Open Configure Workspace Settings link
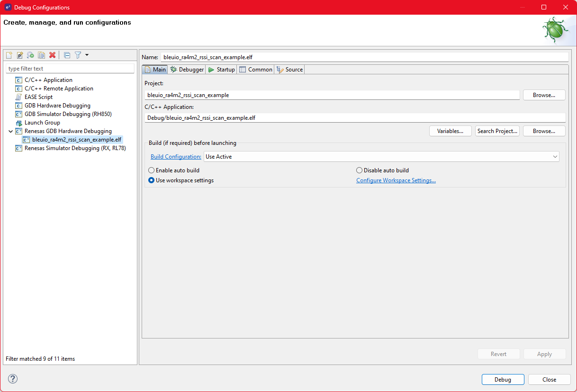 396,180
